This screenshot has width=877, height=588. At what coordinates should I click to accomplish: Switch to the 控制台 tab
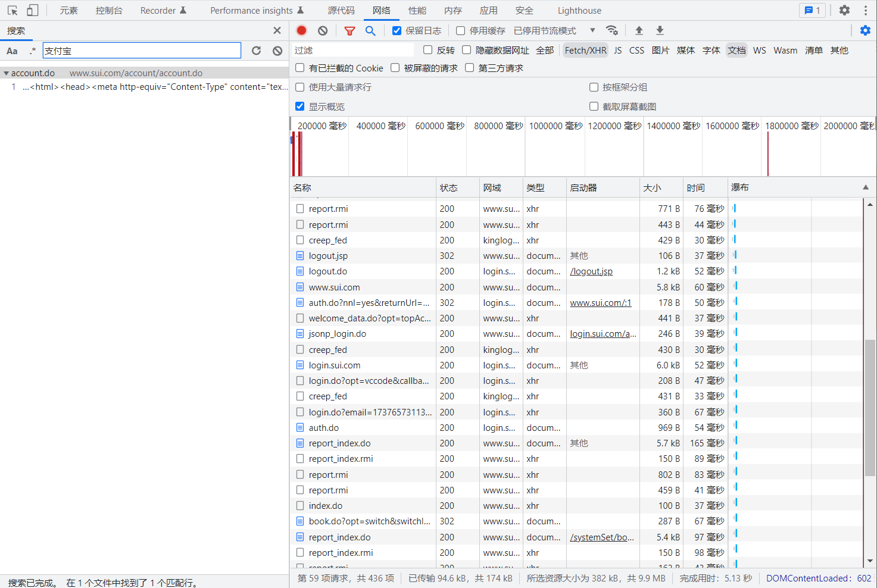109,10
